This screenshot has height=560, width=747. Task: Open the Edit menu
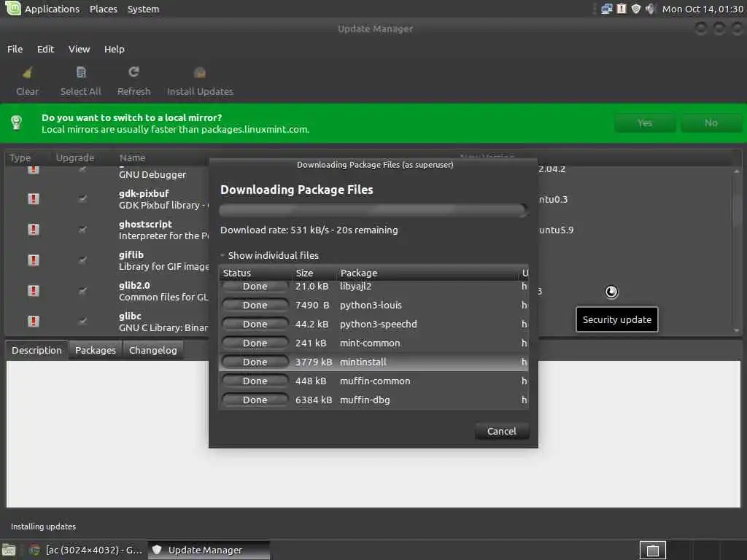click(x=45, y=49)
